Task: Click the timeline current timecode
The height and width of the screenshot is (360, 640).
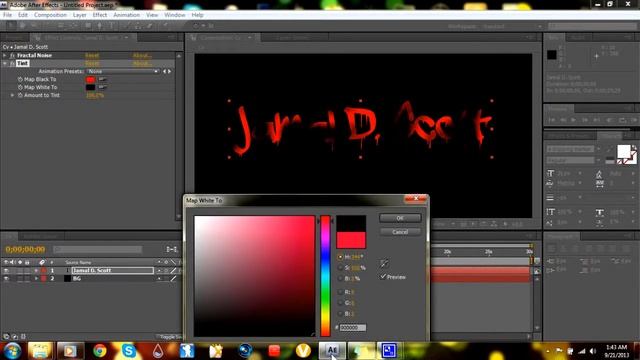Action: click(x=25, y=249)
